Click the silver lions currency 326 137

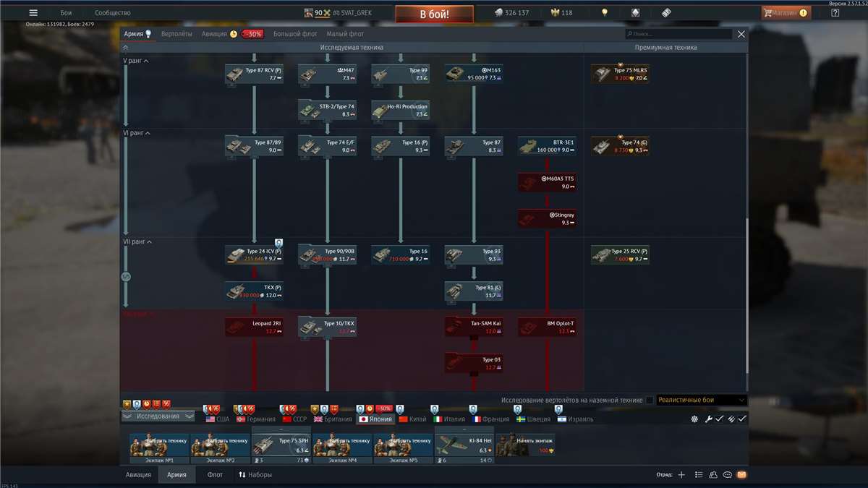(x=511, y=13)
